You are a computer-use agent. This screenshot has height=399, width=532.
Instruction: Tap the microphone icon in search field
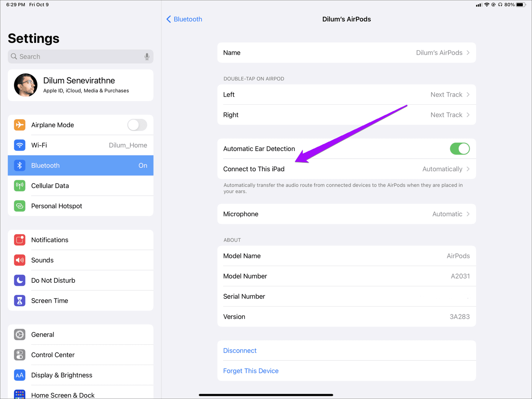[147, 57]
